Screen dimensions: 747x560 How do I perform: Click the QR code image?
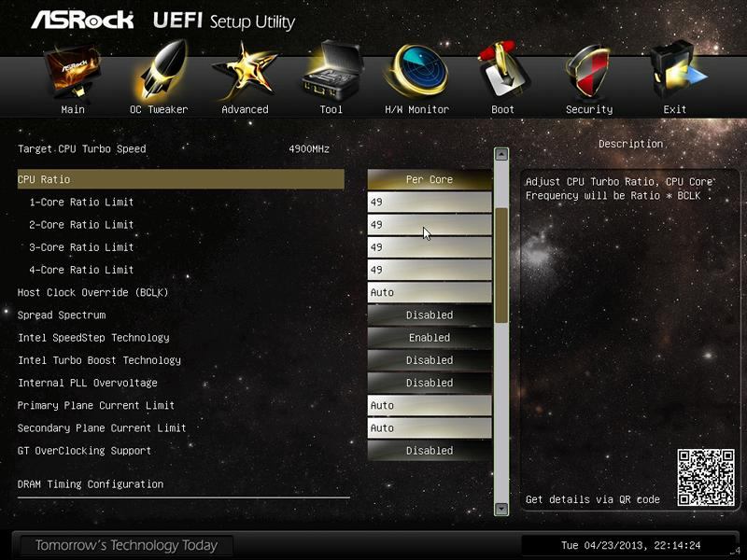click(x=706, y=477)
